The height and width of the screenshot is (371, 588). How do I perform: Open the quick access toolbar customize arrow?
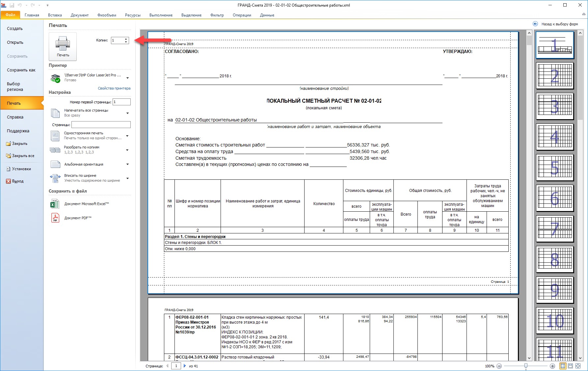[x=47, y=5]
